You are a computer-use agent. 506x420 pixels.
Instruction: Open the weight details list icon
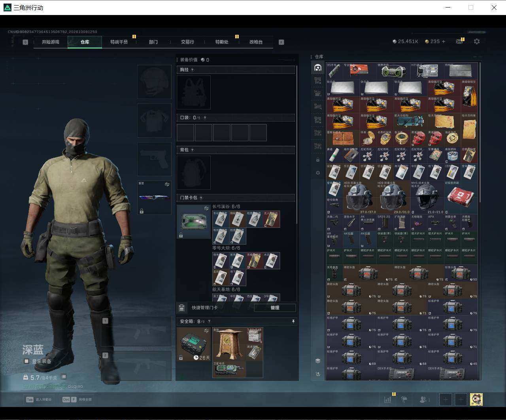(64, 377)
